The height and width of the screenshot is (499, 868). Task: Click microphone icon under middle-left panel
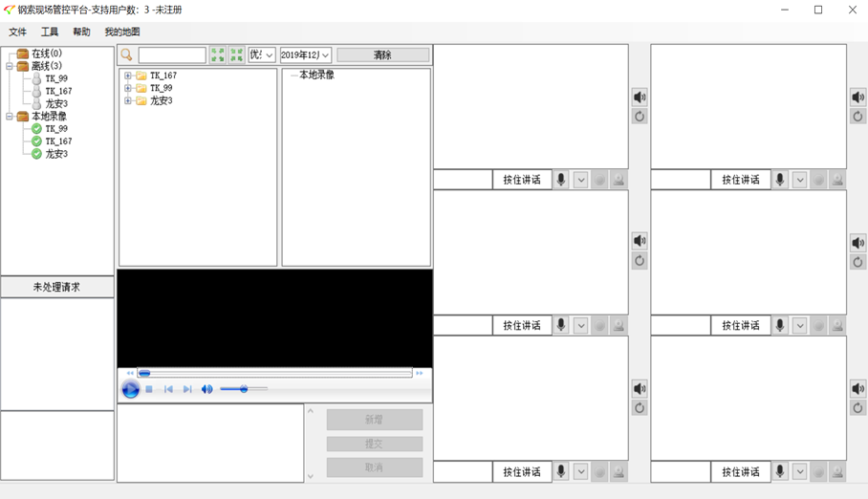click(561, 325)
